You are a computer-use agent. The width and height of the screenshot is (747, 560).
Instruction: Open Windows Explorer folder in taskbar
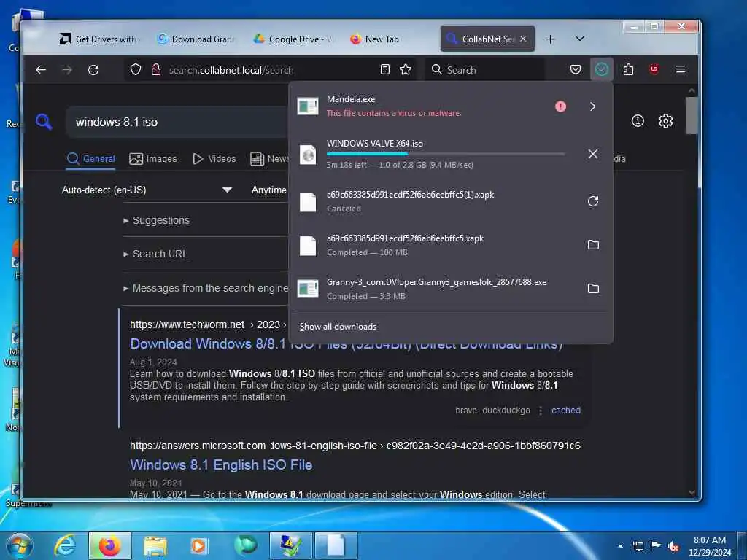pos(155,545)
